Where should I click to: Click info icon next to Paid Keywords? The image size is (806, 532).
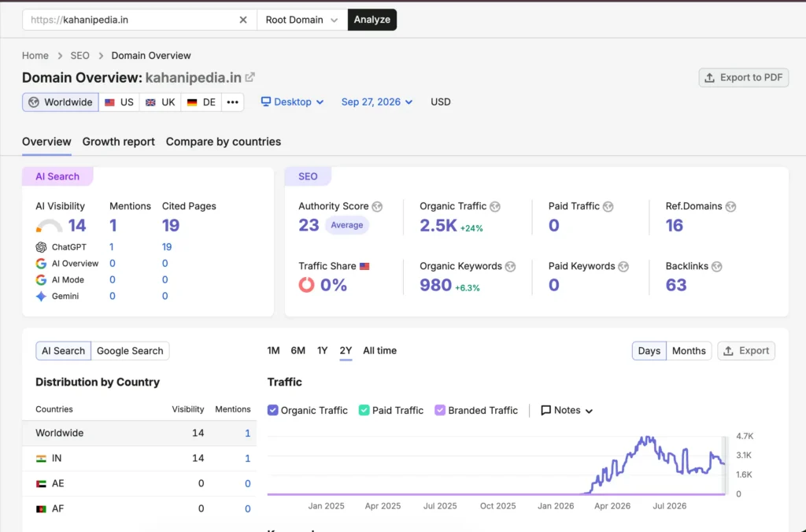(x=623, y=267)
